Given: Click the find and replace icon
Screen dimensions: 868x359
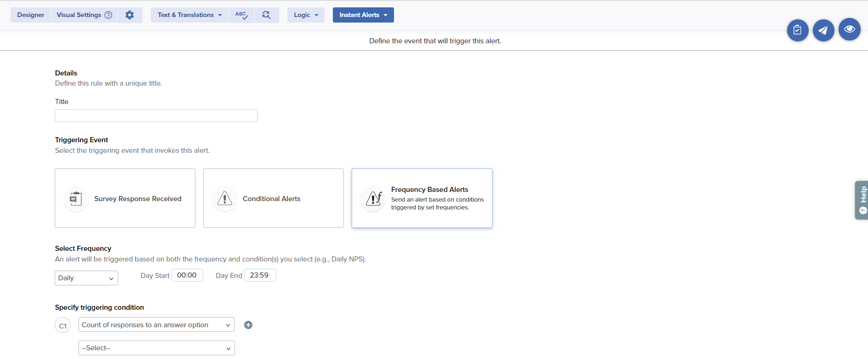Looking at the screenshot, I should 266,15.
